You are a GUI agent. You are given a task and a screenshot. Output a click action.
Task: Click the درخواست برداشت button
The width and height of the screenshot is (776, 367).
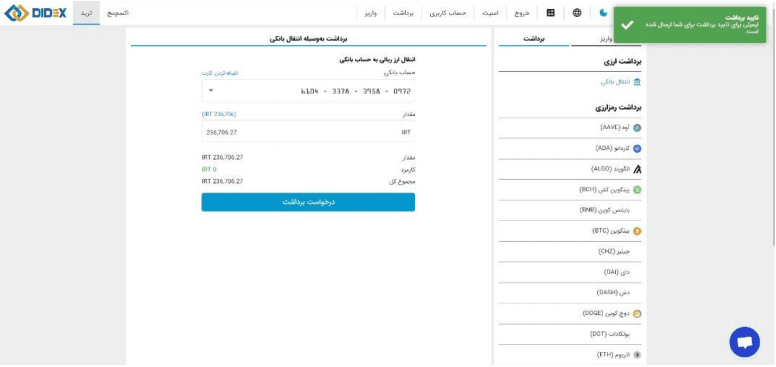(308, 202)
